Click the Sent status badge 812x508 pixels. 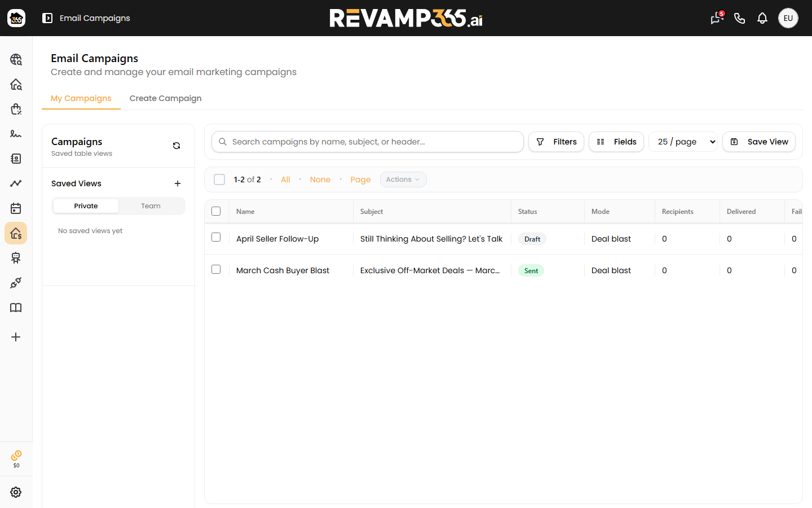531,271
